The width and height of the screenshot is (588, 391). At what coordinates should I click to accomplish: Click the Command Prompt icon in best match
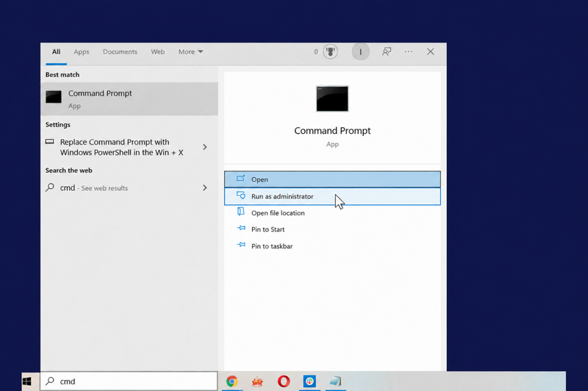point(54,97)
